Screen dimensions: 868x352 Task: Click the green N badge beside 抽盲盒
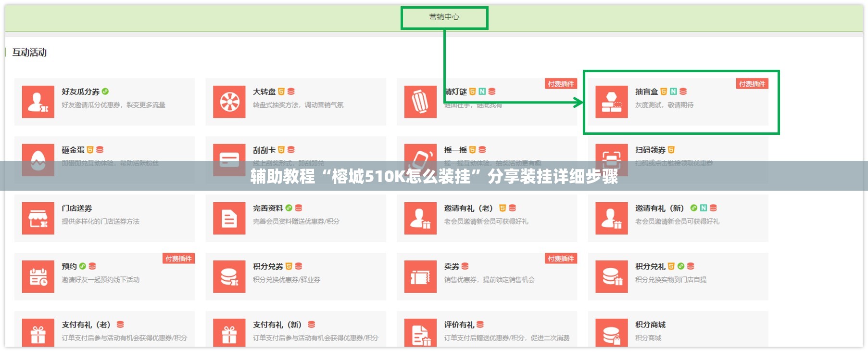coord(673,91)
